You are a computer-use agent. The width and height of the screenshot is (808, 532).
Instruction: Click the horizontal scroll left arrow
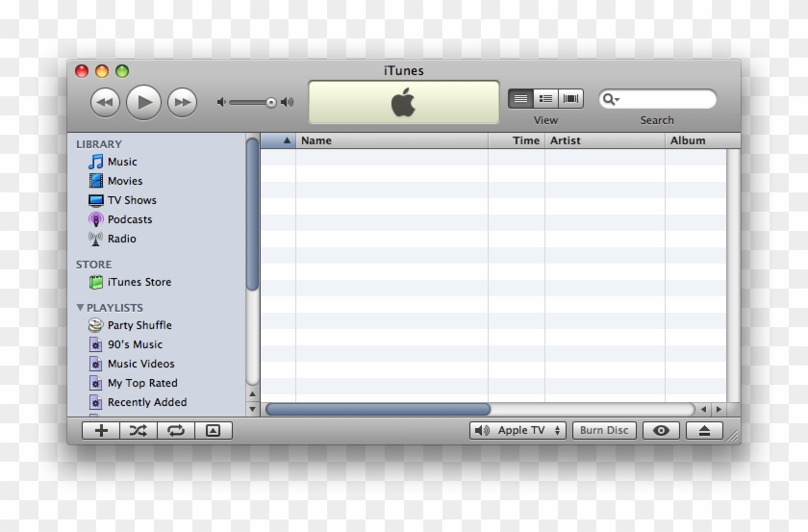tap(703, 409)
